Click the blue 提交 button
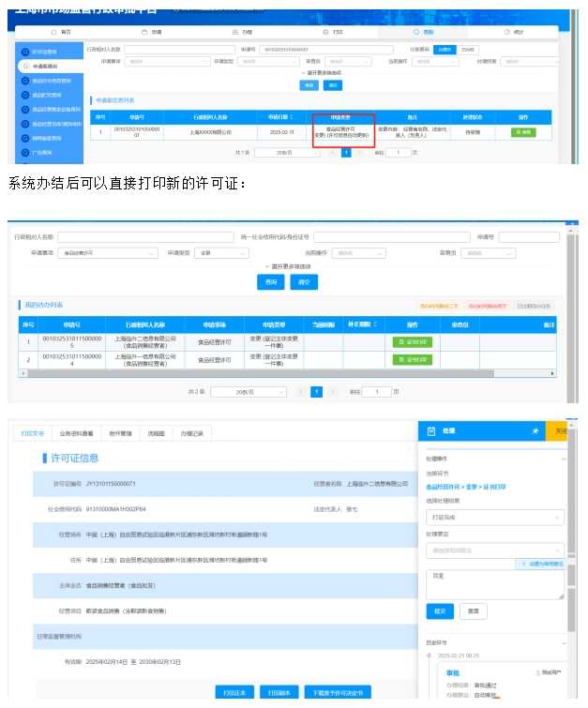The image size is (588, 708). point(439,610)
